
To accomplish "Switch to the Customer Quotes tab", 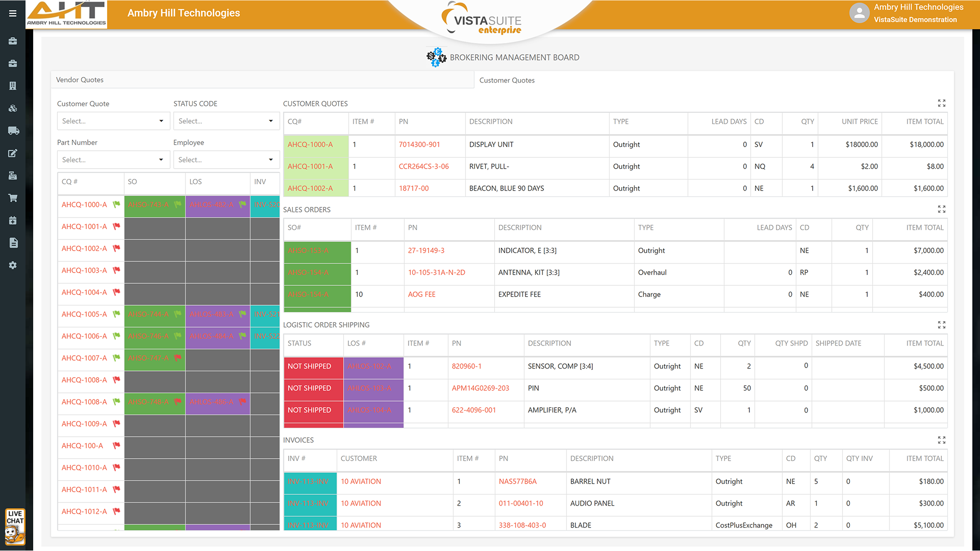I will pos(507,81).
